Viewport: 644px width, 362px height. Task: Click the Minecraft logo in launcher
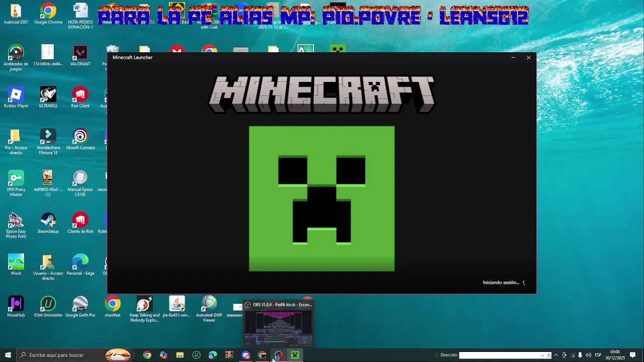click(322, 94)
